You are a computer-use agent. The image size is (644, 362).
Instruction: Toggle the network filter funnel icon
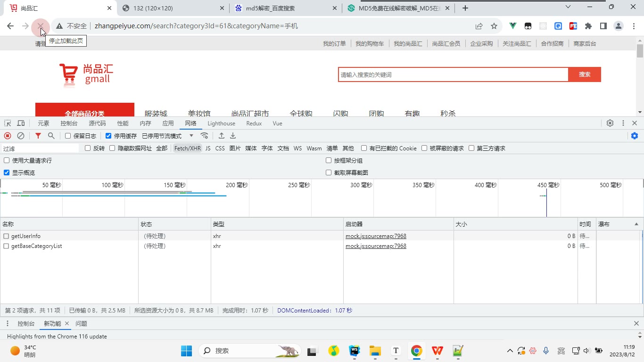38,136
